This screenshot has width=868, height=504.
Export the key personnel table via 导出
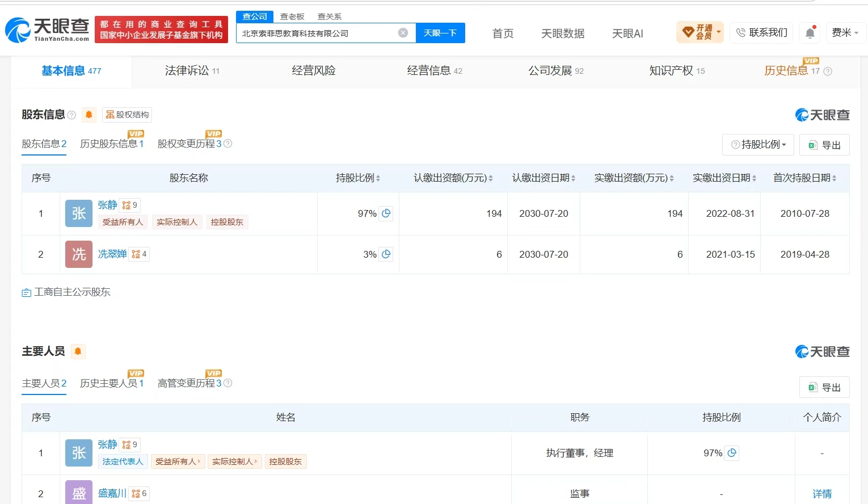click(x=824, y=387)
